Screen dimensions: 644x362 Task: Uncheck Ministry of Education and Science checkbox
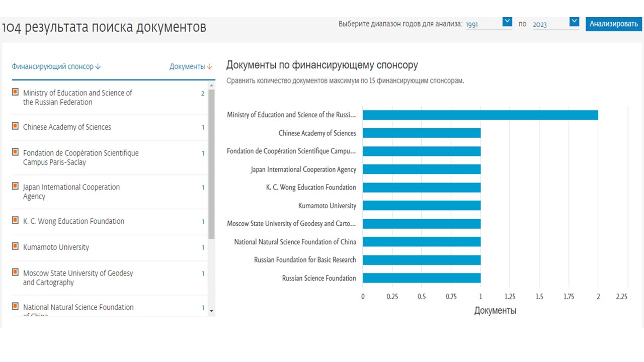[15, 92]
